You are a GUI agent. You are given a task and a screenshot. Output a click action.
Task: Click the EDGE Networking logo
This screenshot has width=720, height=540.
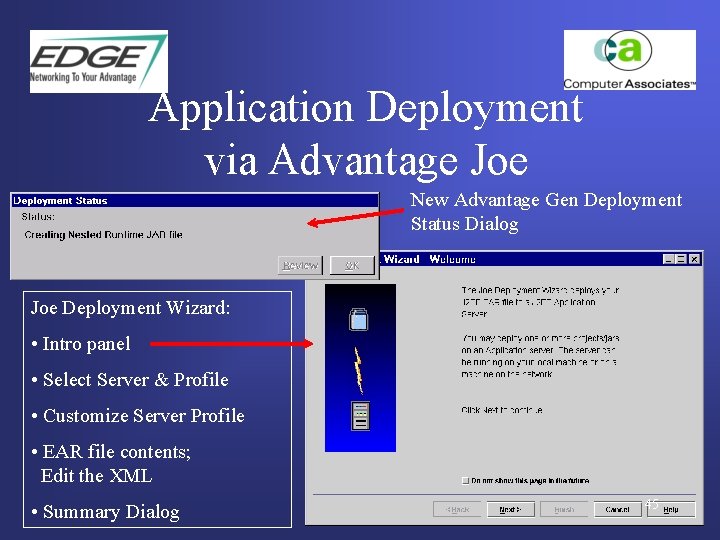99,62
